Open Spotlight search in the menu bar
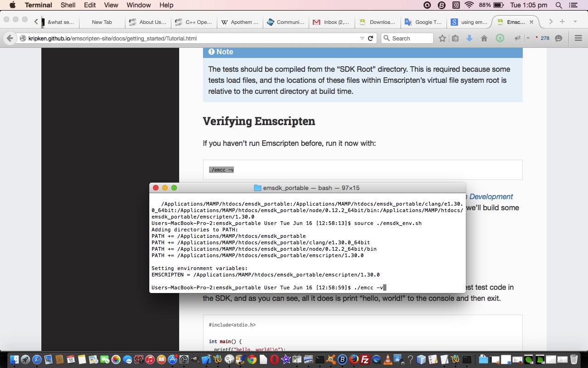Image resolution: width=588 pixels, height=368 pixels. 559,5
